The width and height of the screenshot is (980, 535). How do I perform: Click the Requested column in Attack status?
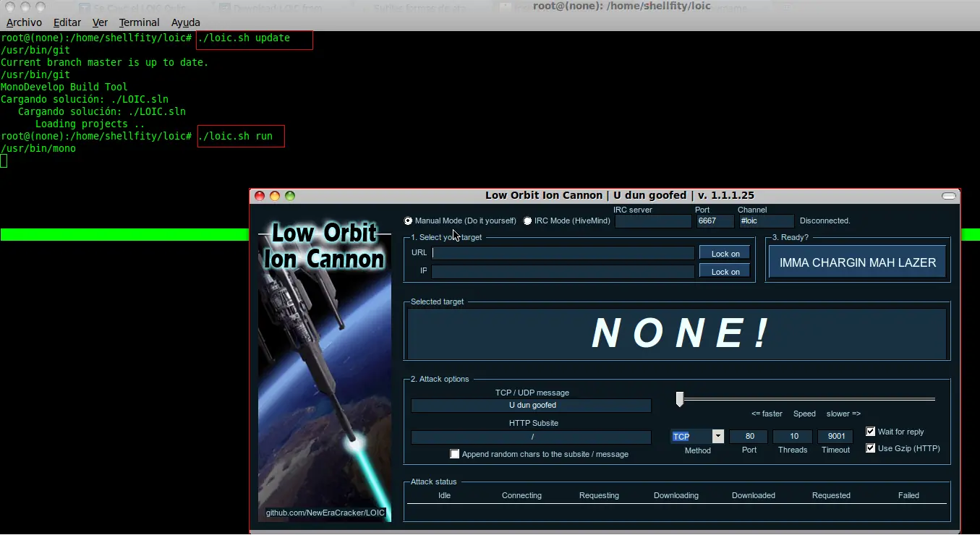831,495
